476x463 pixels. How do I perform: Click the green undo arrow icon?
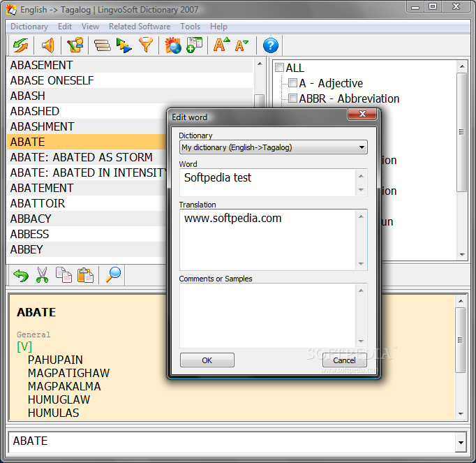coord(21,276)
